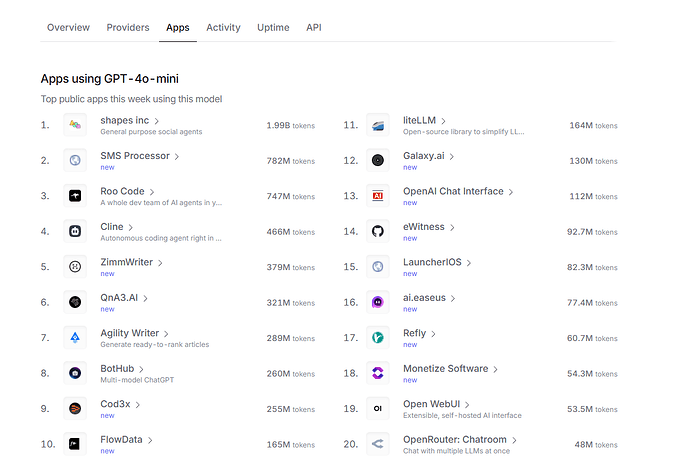The image size is (690, 464).
Task: Open the Uptime tab
Action: [x=273, y=27]
